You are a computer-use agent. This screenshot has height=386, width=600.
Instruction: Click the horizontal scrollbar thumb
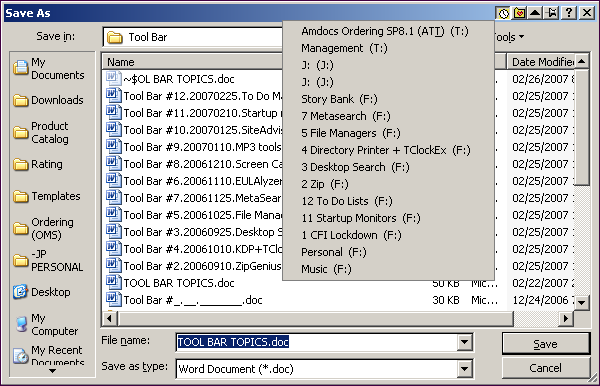click(315, 318)
